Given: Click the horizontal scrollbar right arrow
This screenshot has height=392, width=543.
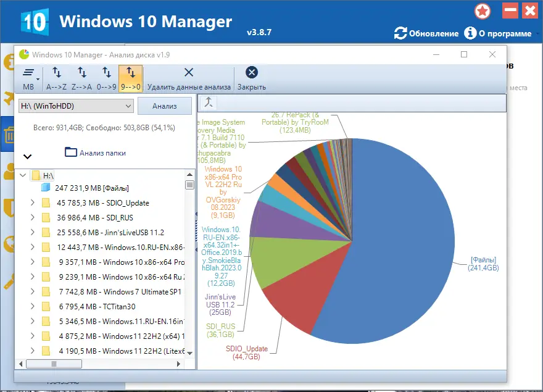Looking at the screenshot, I should (x=178, y=364).
